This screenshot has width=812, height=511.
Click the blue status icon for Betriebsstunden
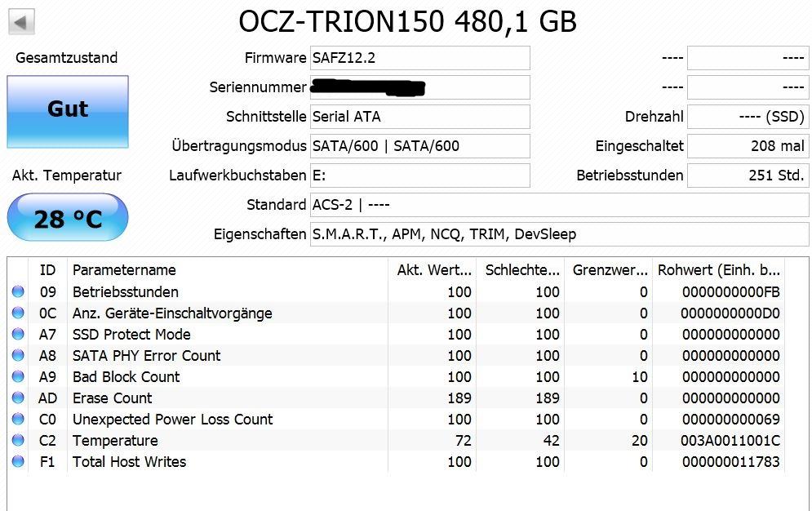click(18, 291)
